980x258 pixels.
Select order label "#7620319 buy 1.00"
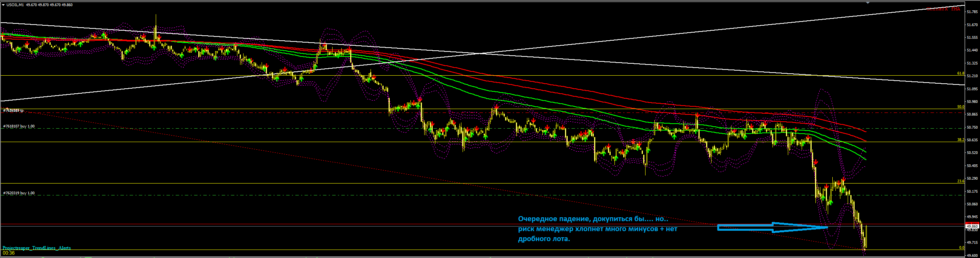pyautogui.click(x=19, y=193)
